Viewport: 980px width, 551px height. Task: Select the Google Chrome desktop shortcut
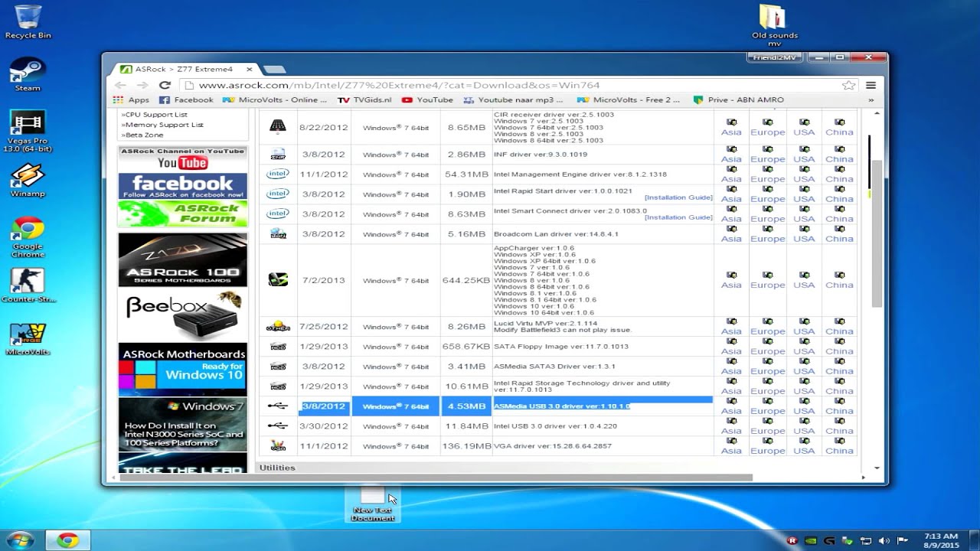28,237
